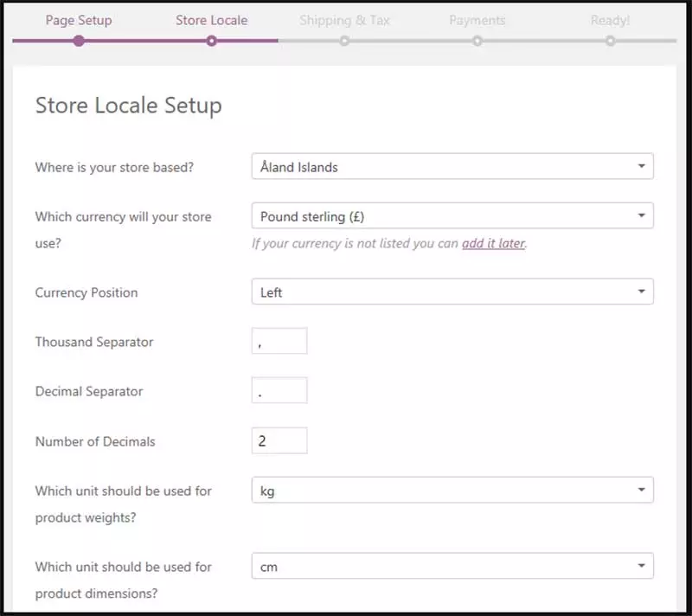
Task: Click the Page Setup progress dot
Action: click(x=79, y=41)
